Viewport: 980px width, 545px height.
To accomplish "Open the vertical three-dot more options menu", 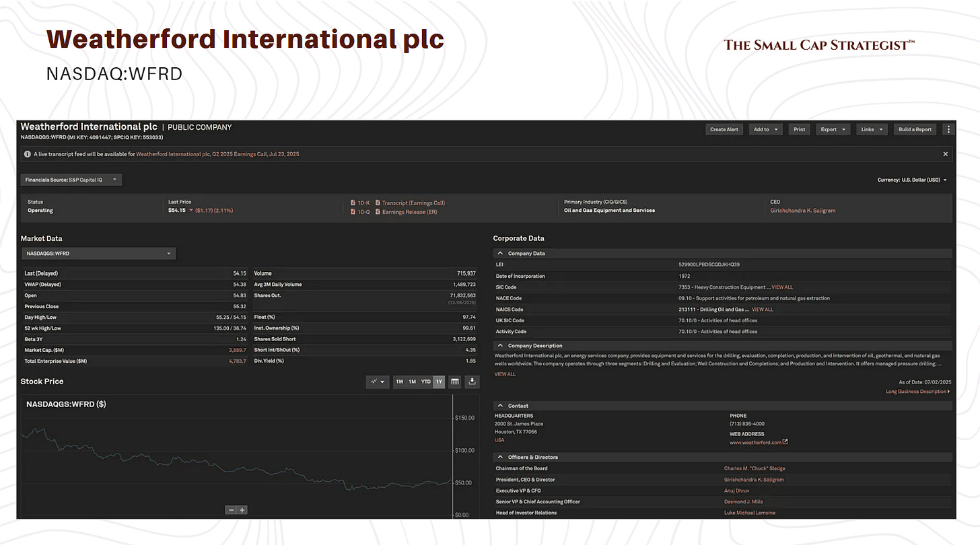I will coord(949,129).
